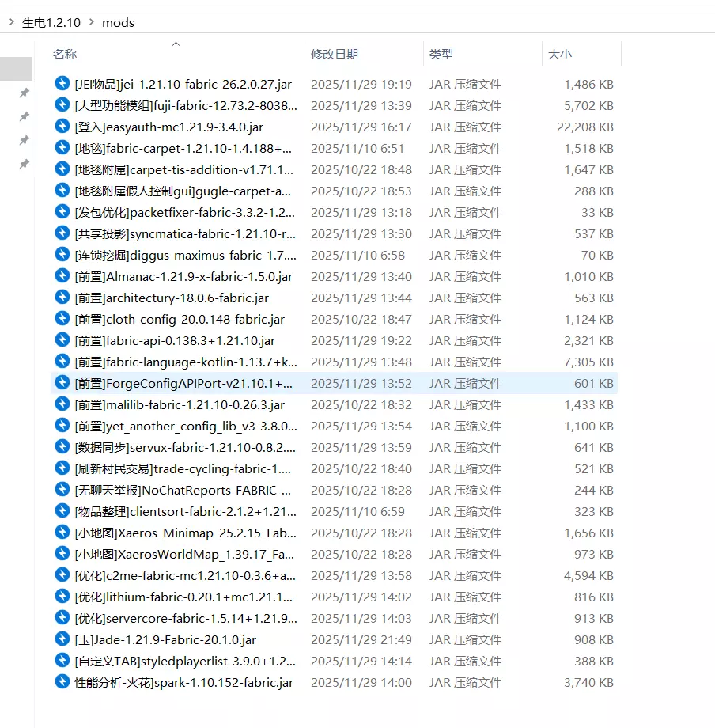
Task: Click the syncmatica-fabric file icon
Action: coord(62,233)
